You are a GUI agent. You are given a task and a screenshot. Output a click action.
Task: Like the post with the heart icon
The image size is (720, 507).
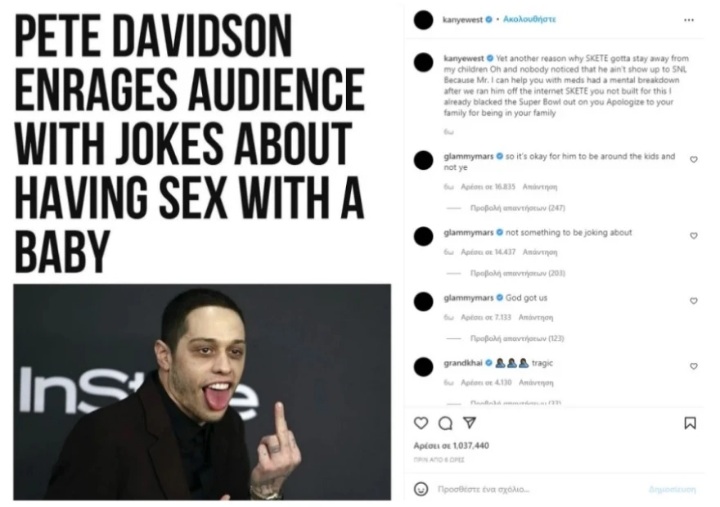click(421, 423)
